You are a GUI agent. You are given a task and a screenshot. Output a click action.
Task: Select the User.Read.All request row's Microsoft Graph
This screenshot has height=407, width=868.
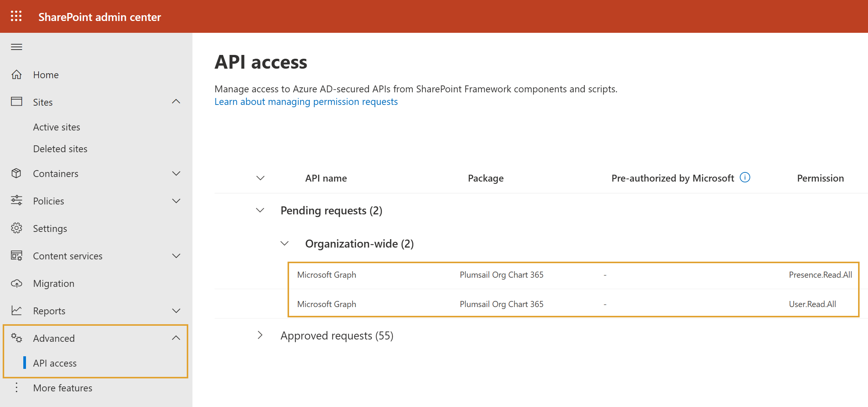click(327, 304)
